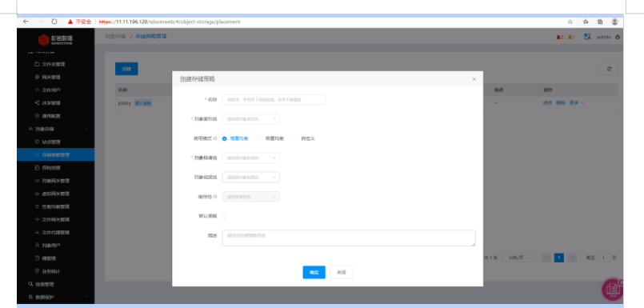Screen dimensions: 644x308
Task: Open 负载均衡管理 in the sidebar
Action: point(52,206)
